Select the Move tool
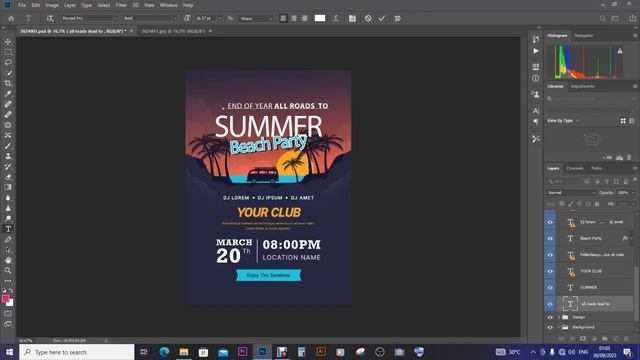 [x=8, y=42]
